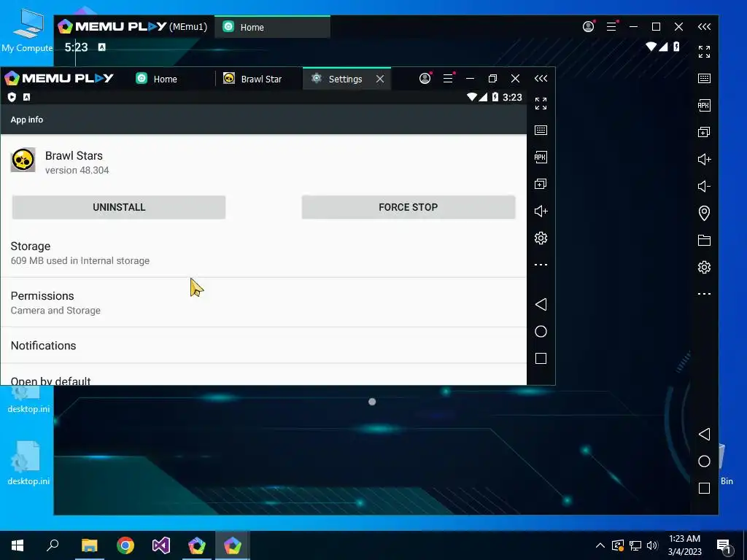Tap Android home circle in MEmu1 window

point(704,461)
